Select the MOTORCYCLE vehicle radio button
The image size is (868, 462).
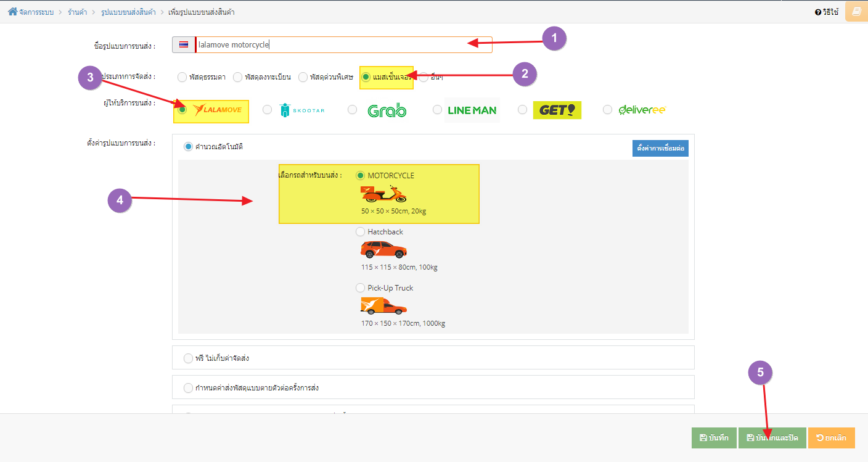click(x=361, y=176)
